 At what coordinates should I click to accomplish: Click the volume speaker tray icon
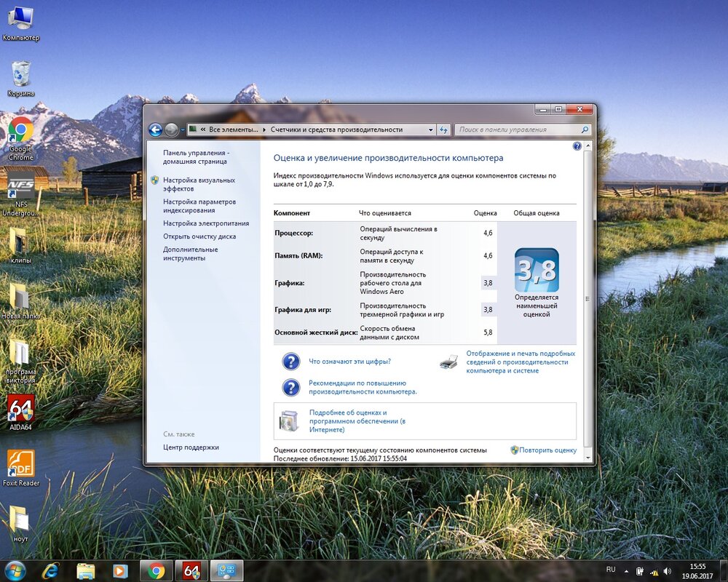(x=667, y=571)
